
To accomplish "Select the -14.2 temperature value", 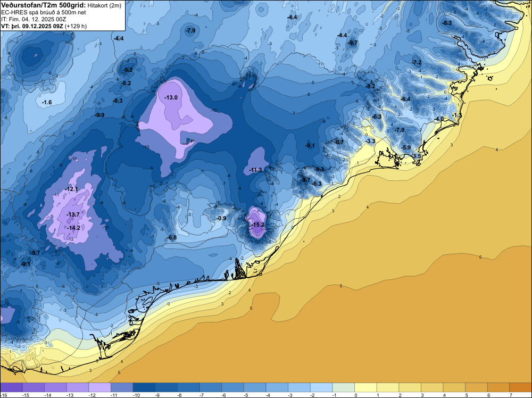I will [x=73, y=228].
